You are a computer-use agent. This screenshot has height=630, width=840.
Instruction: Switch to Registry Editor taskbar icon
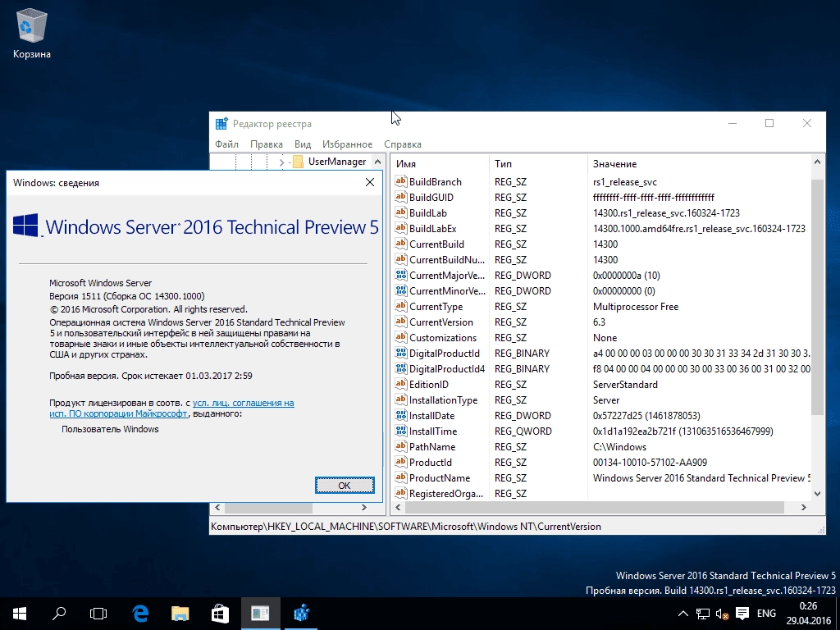click(301, 614)
